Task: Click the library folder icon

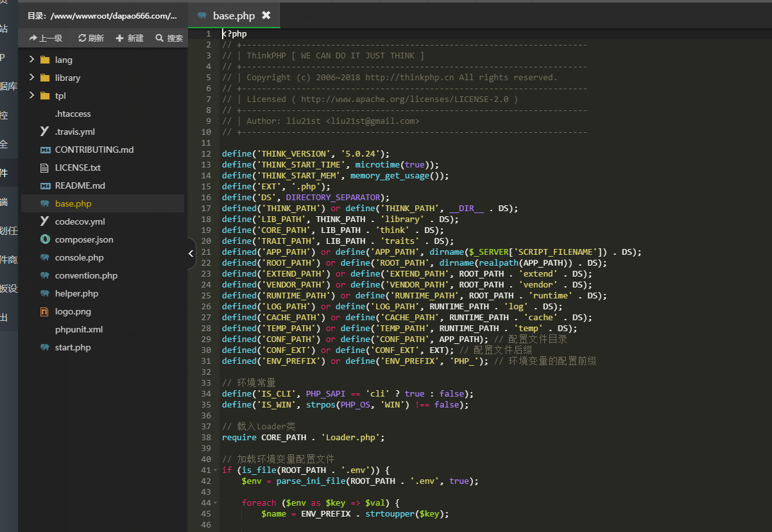Action: pos(45,78)
